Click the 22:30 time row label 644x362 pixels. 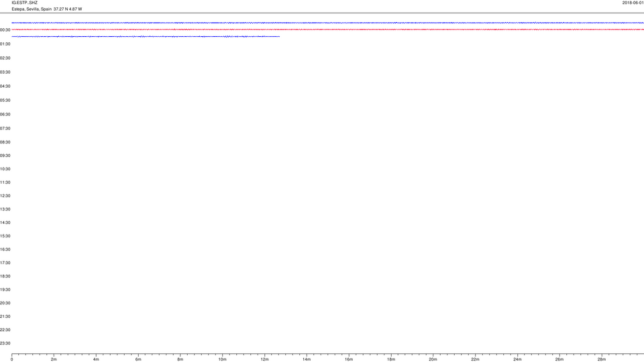pyautogui.click(x=5, y=330)
